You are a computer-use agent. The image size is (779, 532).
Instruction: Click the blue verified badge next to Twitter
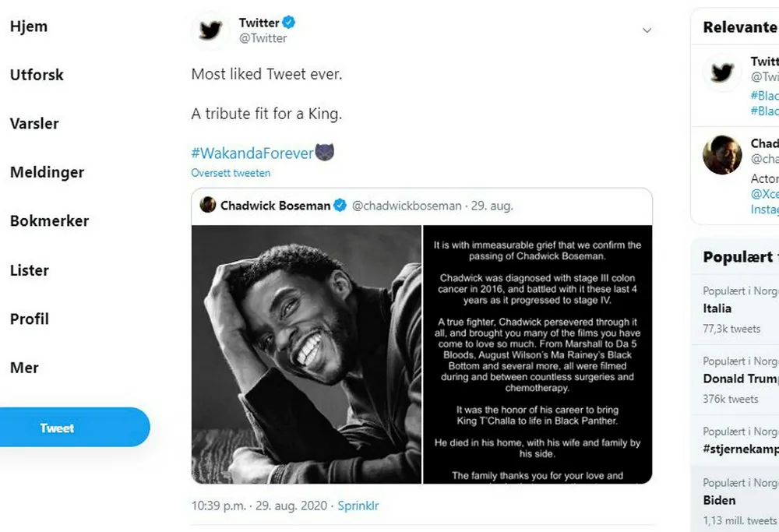click(x=289, y=23)
